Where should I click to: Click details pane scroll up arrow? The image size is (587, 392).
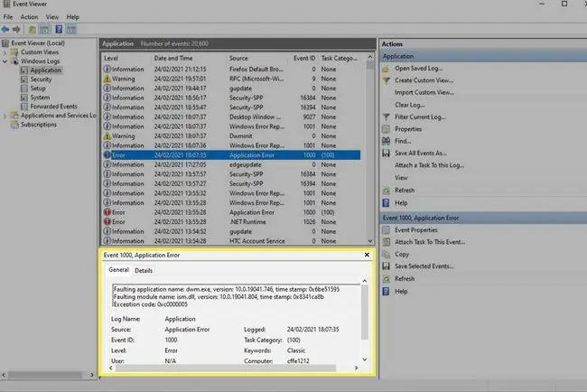tap(365, 281)
